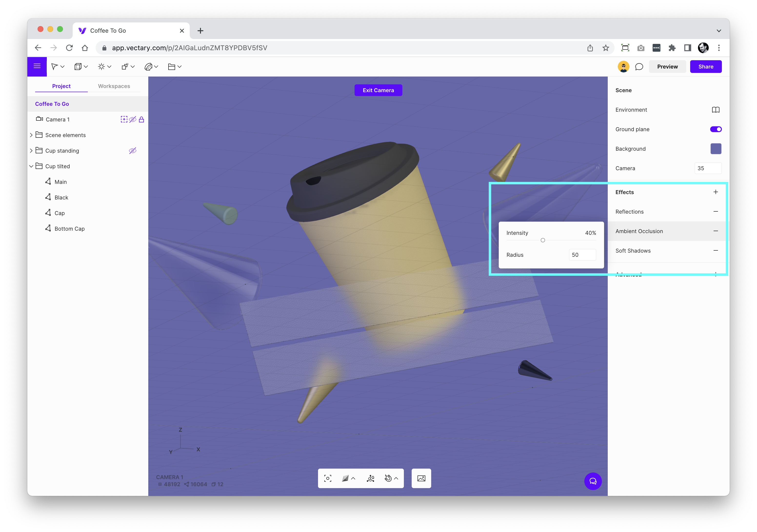757x532 pixels.
Task: Select the Ambient Occlusion effect row
Action: 668,231
